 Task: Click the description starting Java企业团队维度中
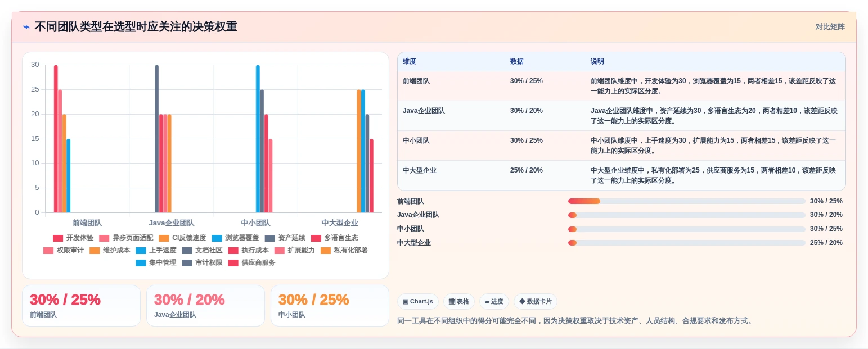point(714,116)
